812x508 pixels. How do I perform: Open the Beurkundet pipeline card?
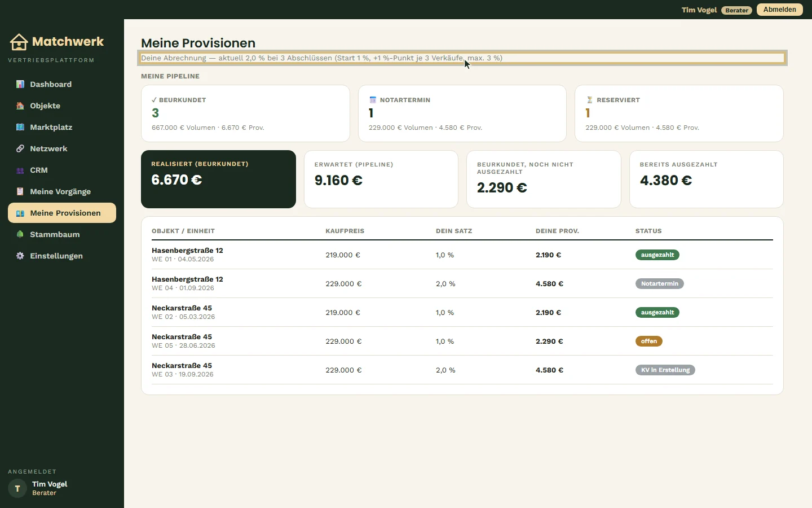[x=245, y=113]
